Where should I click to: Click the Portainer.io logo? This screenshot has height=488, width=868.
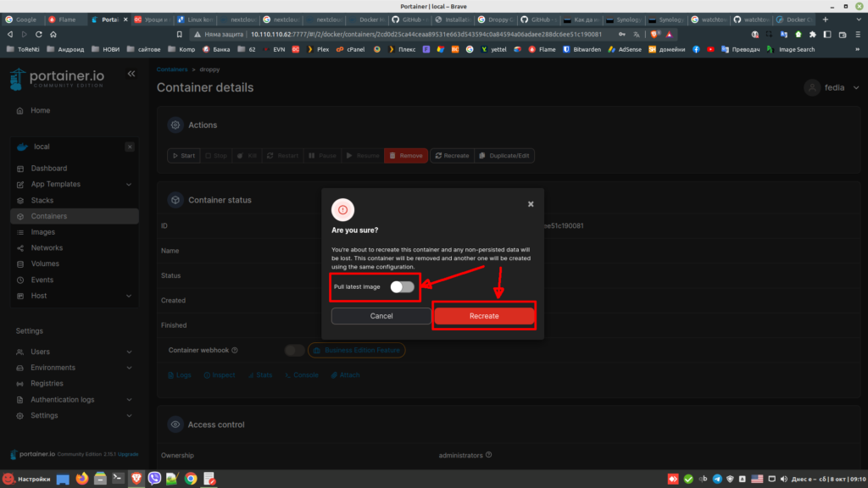(x=57, y=79)
